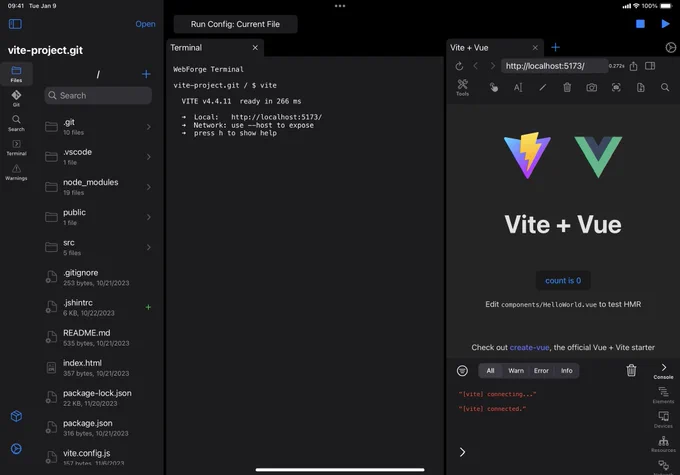
Task: Select the Terminal tab
Action: [208, 48]
